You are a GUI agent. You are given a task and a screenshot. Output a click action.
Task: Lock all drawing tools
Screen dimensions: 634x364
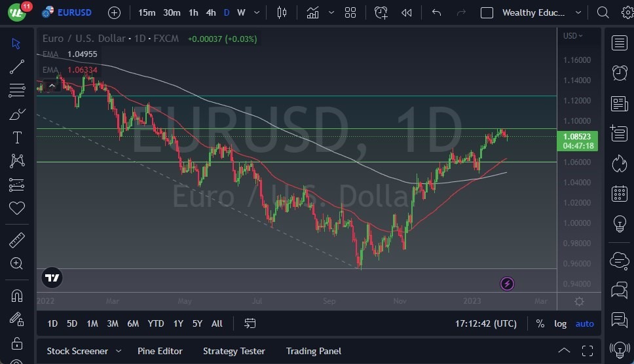click(16, 344)
